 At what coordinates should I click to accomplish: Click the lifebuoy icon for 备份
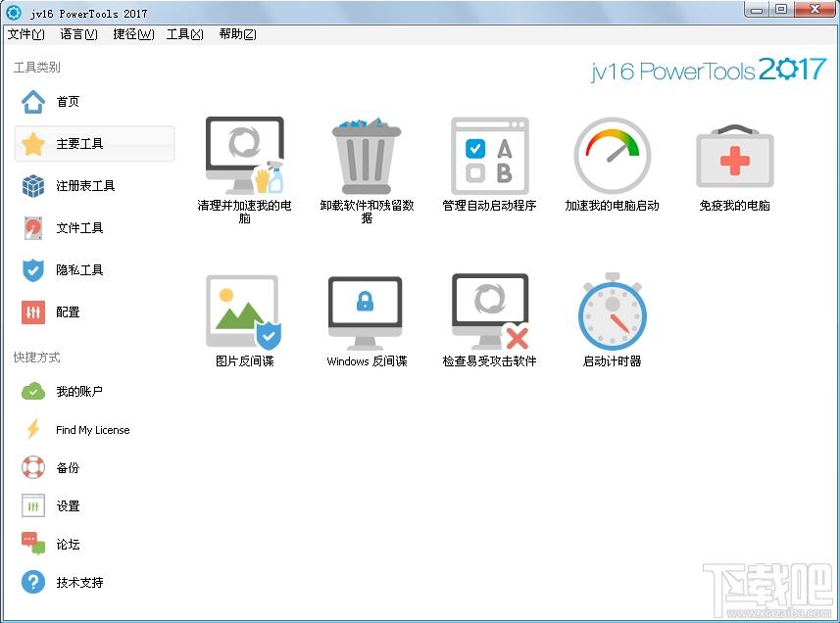(x=33, y=467)
